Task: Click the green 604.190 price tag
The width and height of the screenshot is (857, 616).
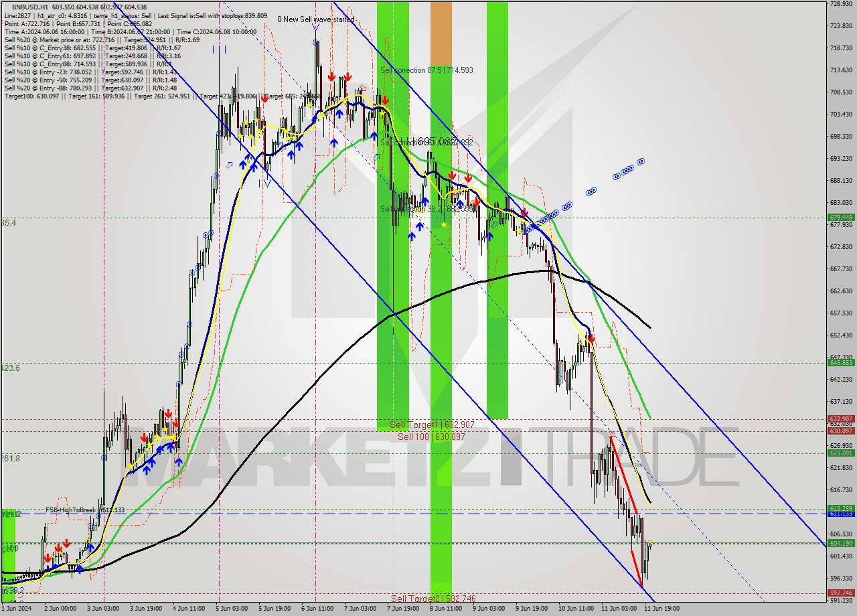Action: pyautogui.click(x=841, y=543)
